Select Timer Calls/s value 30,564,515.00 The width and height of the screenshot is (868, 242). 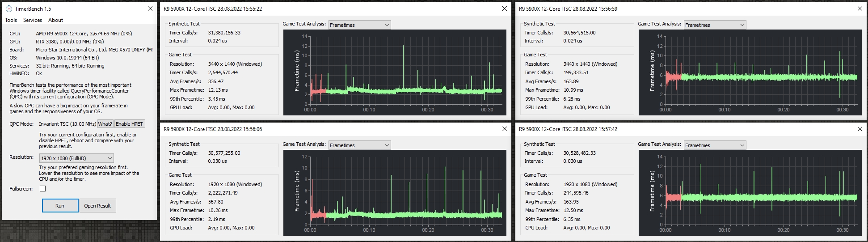coord(580,33)
